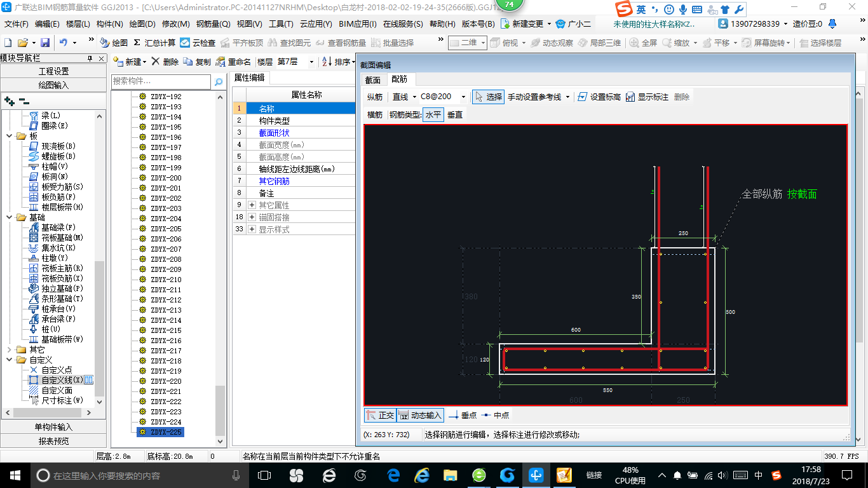Screen dimensions: 868x488
Task: Click 重命名 rename button
Action: point(233,62)
